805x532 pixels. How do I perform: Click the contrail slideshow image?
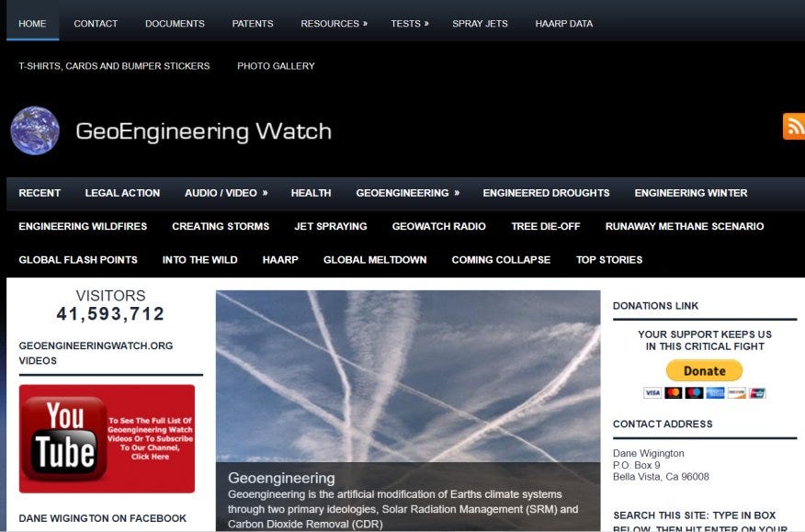coord(408,377)
